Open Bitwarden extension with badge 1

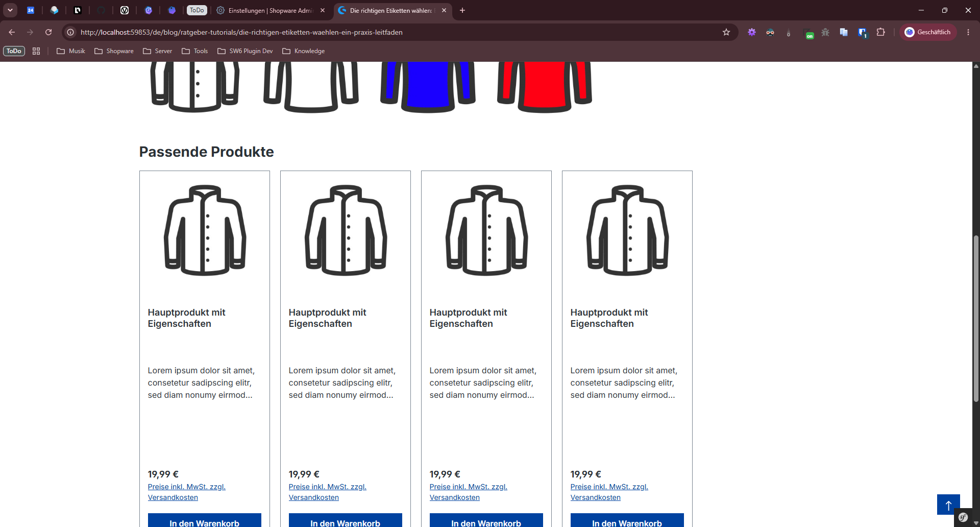(x=863, y=33)
